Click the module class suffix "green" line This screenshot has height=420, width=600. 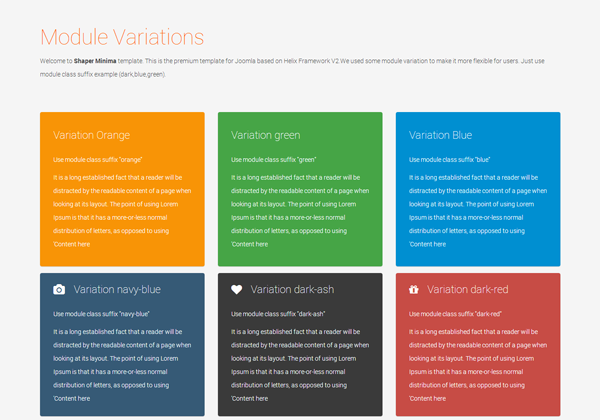[273, 159]
